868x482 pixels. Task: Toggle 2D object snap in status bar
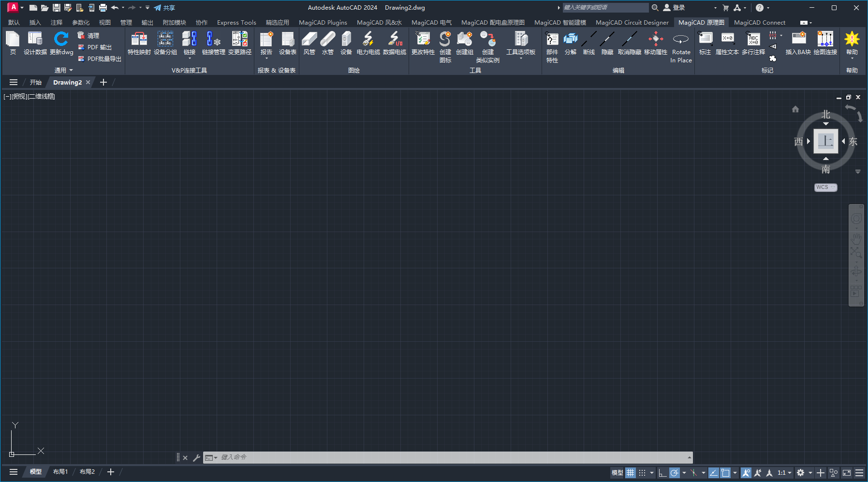point(725,473)
